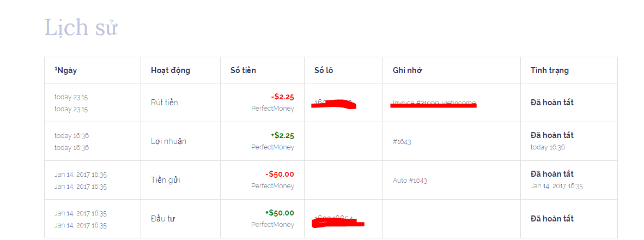Open the Auto #1643 note

410,181
